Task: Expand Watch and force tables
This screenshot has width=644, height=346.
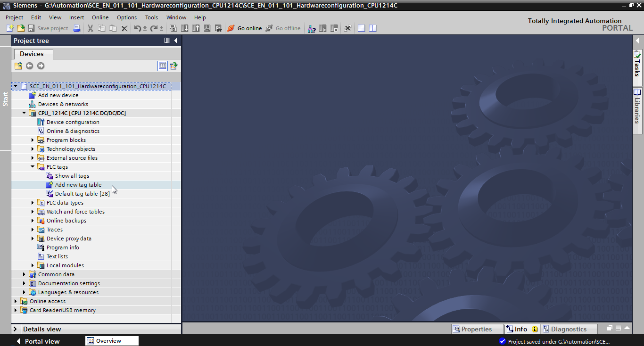Action: [x=33, y=212]
